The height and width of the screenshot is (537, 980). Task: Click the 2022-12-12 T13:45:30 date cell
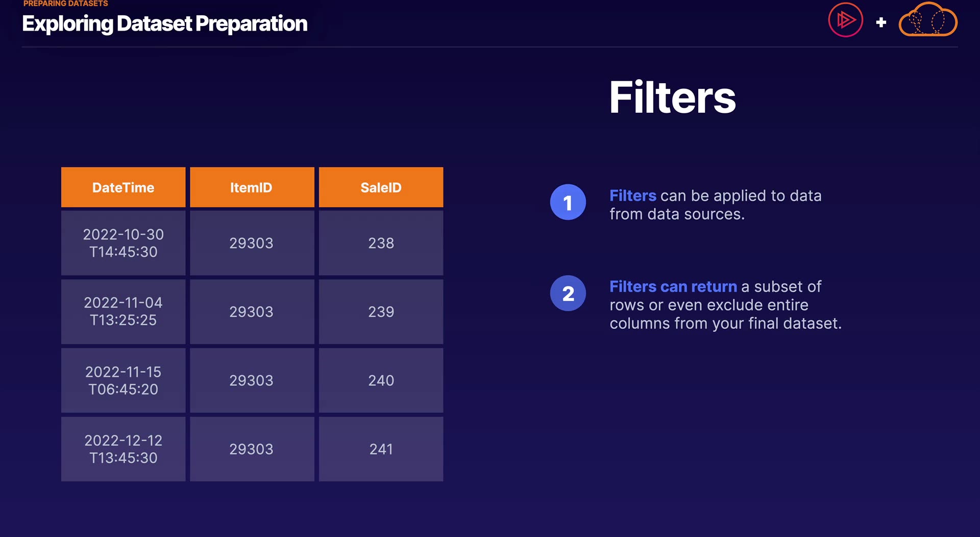click(x=123, y=449)
